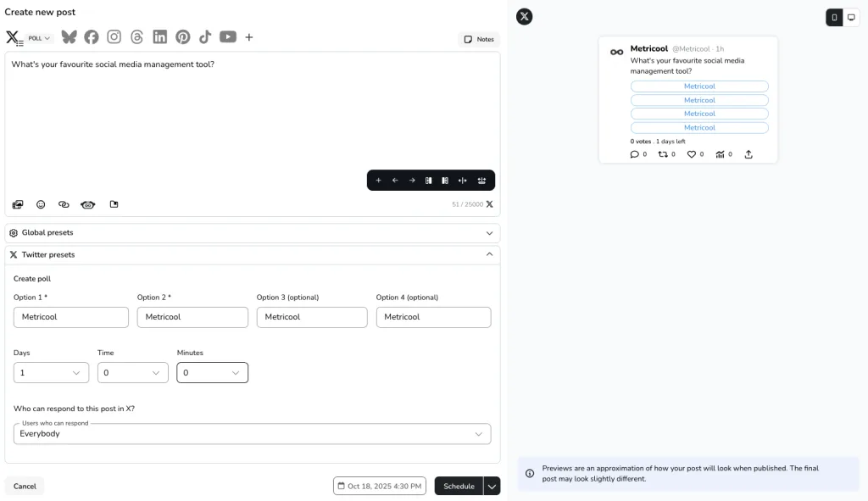Viewport: 868px width, 501px height.
Task: Click the link shortener icon
Action: point(63,203)
